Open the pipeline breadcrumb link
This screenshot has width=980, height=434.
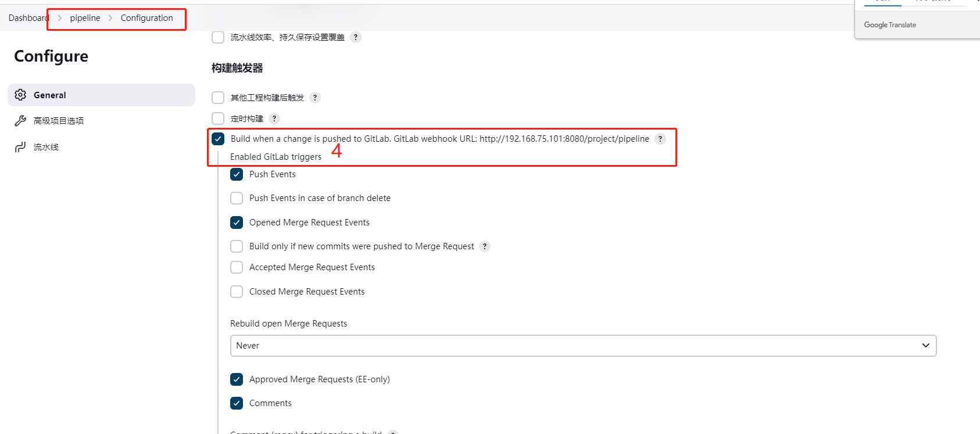[x=85, y=18]
